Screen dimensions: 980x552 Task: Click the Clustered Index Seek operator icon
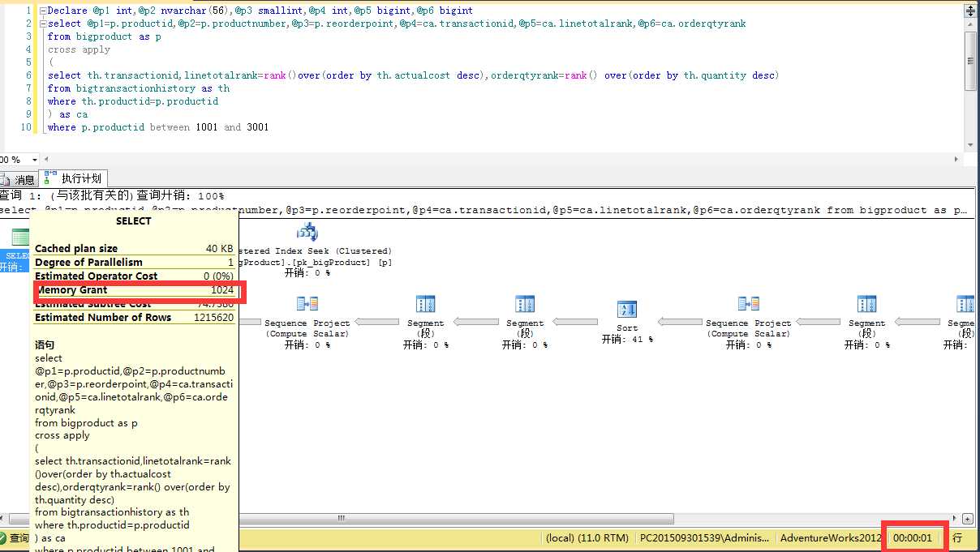pyautogui.click(x=307, y=233)
